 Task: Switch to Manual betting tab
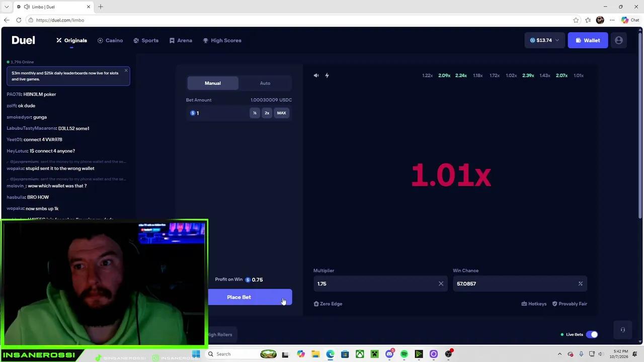click(x=213, y=83)
